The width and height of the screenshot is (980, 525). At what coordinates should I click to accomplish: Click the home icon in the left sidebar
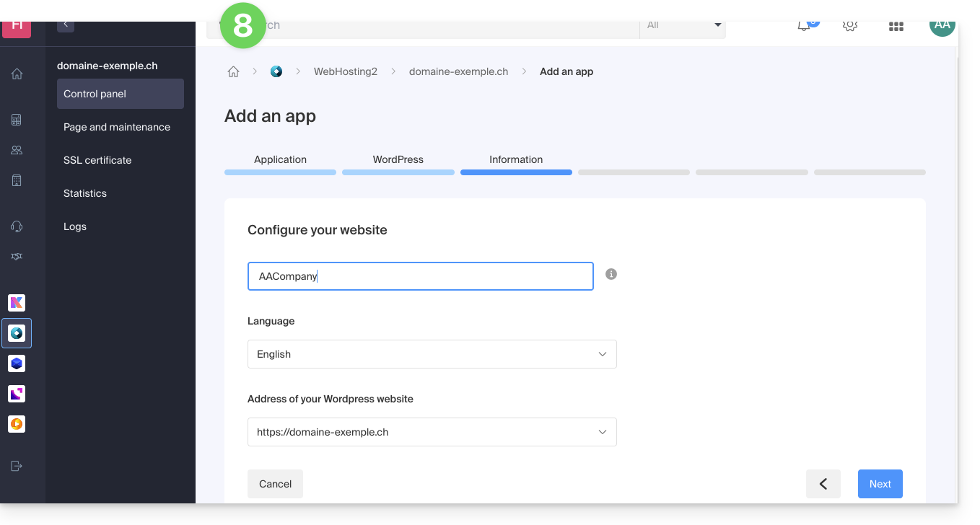point(17,74)
